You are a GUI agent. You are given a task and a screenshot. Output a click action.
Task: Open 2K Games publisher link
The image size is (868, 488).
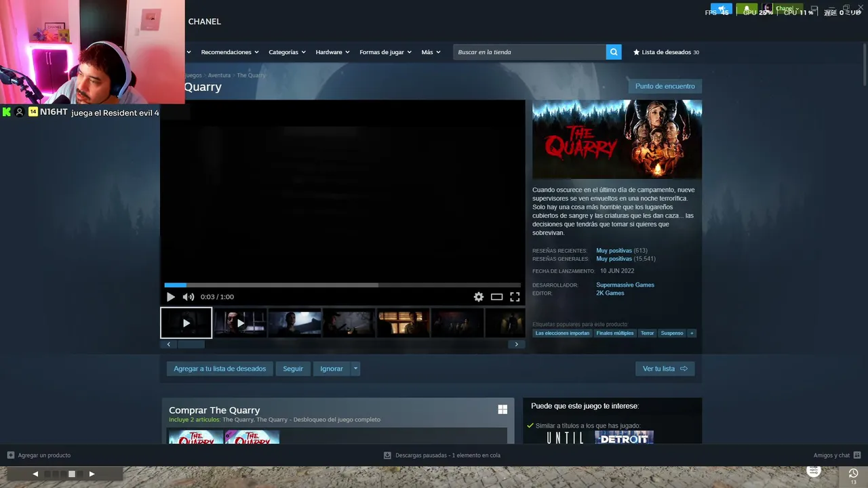pos(610,293)
